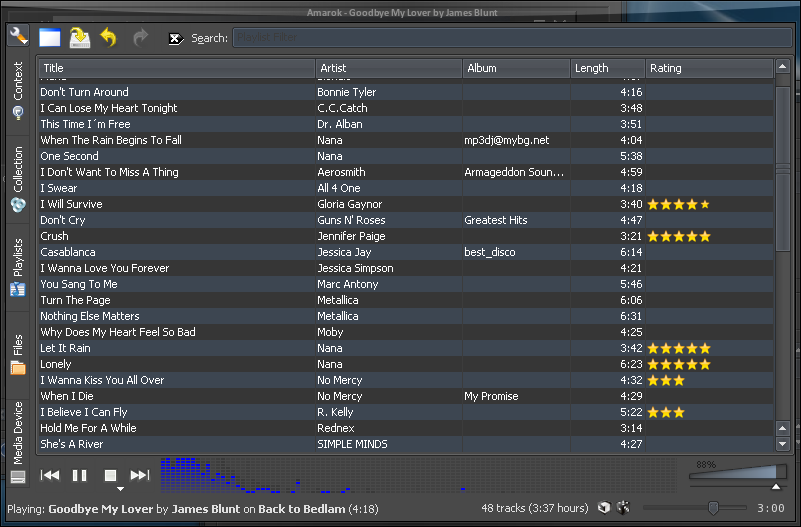Open stop button dropdown arrow

pos(121,489)
